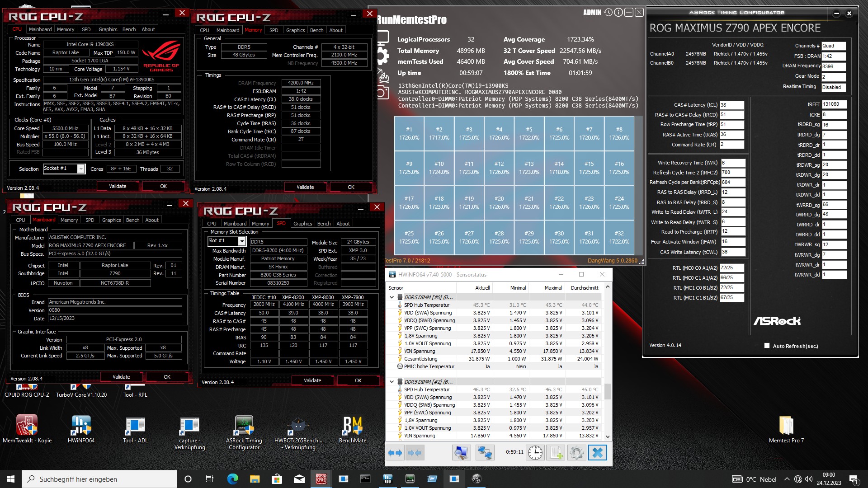Click HWiNFO blue X close sensors button
This screenshot has height=488, width=868.
pyautogui.click(x=597, y=453)
